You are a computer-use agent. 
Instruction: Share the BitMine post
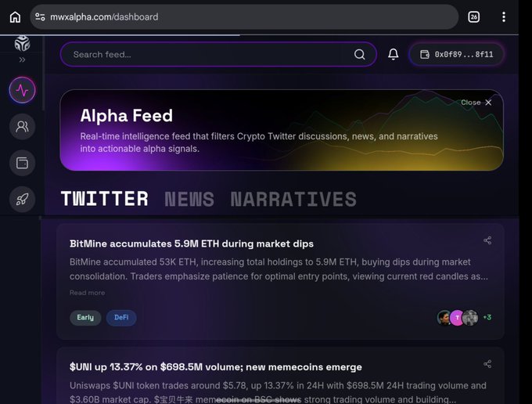[x=487, y=240]
